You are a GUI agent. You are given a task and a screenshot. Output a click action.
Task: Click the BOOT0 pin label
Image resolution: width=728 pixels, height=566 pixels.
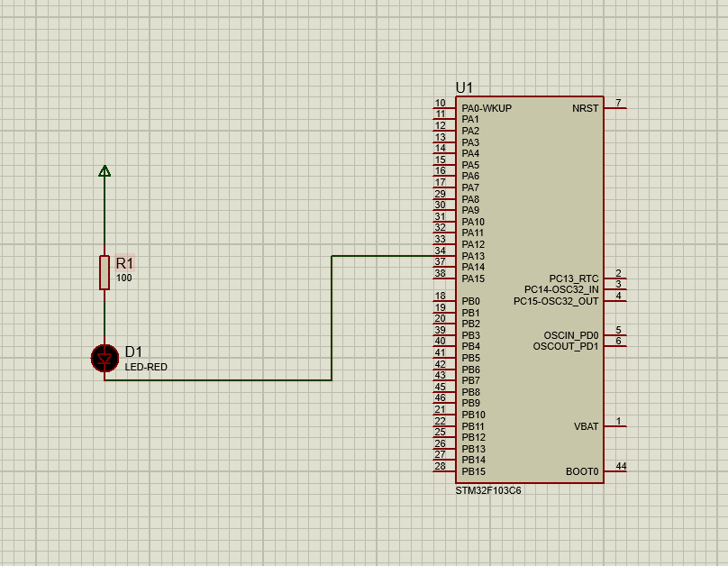coord(582,471)
